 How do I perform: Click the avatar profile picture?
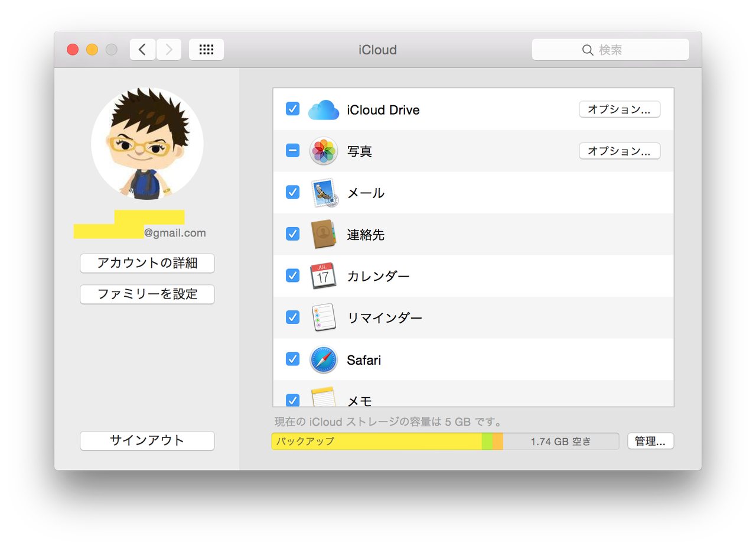(147, 144)
